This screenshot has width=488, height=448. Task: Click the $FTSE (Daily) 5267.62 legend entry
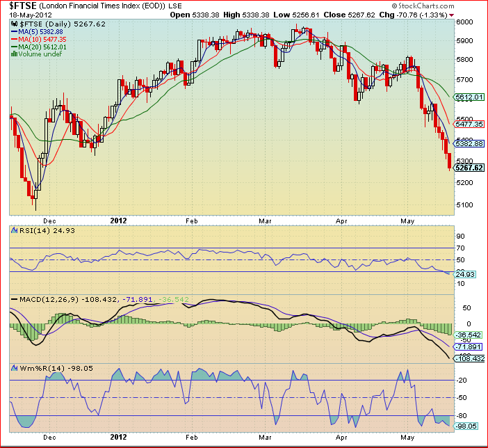point(63,24)
